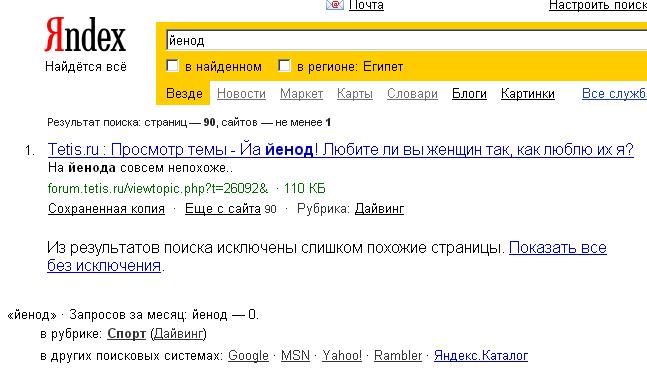Switch to the Блоги tab
Image resolution: width=647 pixels, height=377 pixels.
coord(469,94)
